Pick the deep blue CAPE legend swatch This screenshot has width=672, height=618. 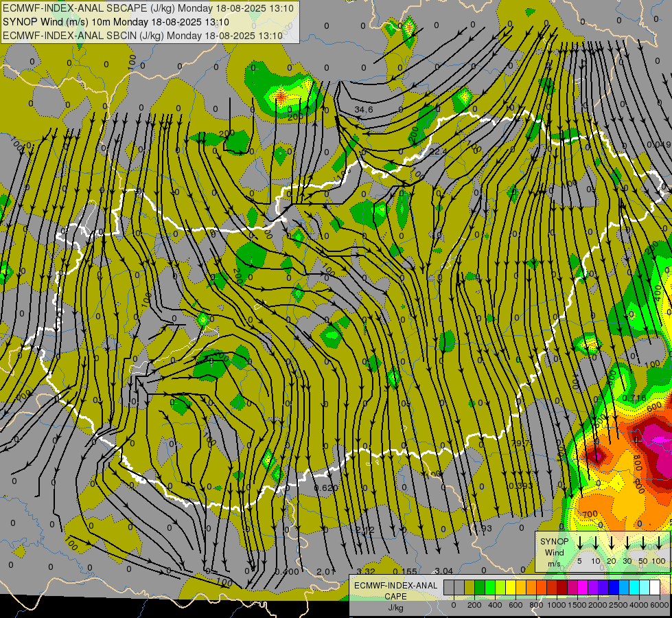click(x=614, y=588)
